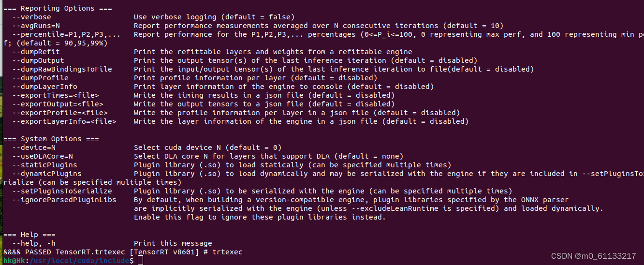Click the /usr/local/cuda/include path in prompt

(x=79, y=261)
